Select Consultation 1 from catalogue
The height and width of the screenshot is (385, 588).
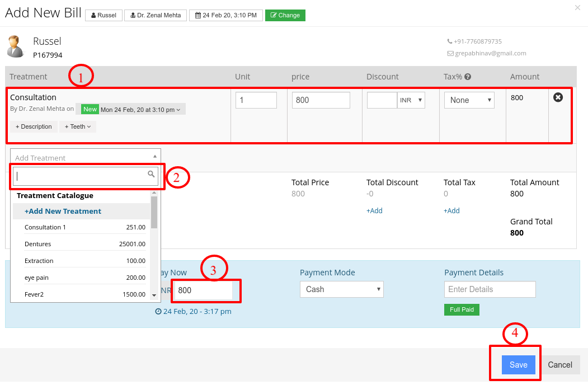click(84, 227)
